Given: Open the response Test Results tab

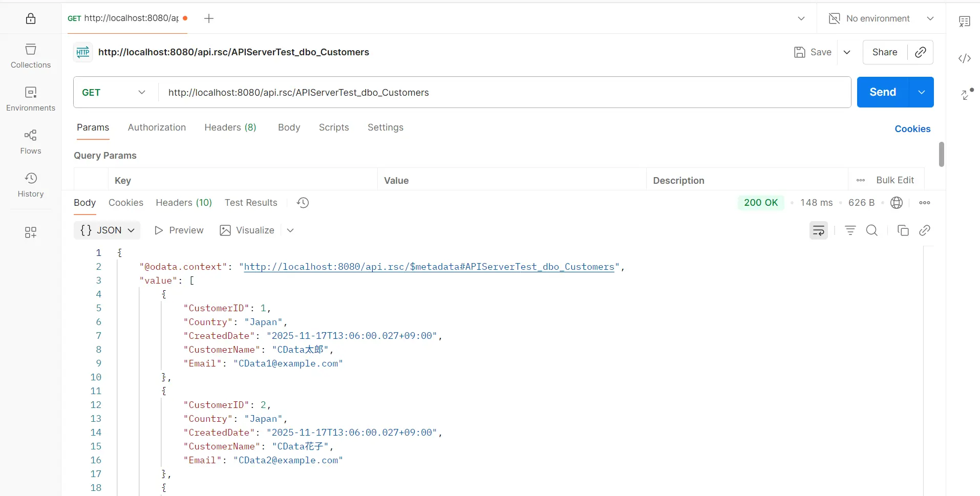Looking at the screenshot, I should coord(251,203).
